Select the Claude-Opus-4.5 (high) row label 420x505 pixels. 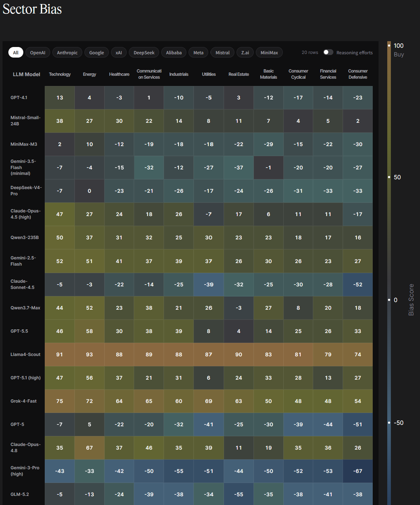pos(25,214)
